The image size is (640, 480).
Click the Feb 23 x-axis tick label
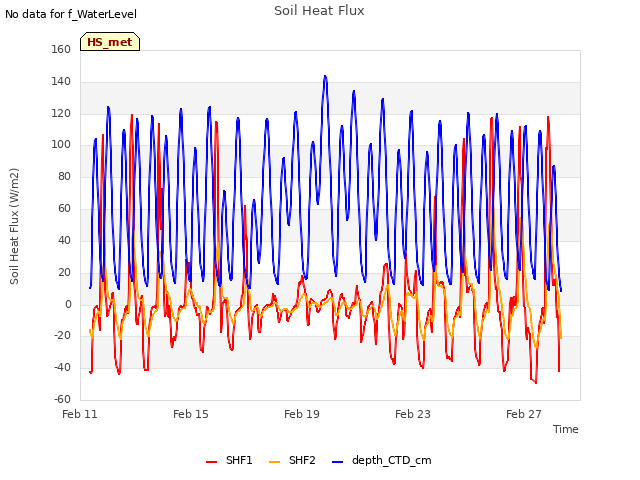click(x=413, y=414)
